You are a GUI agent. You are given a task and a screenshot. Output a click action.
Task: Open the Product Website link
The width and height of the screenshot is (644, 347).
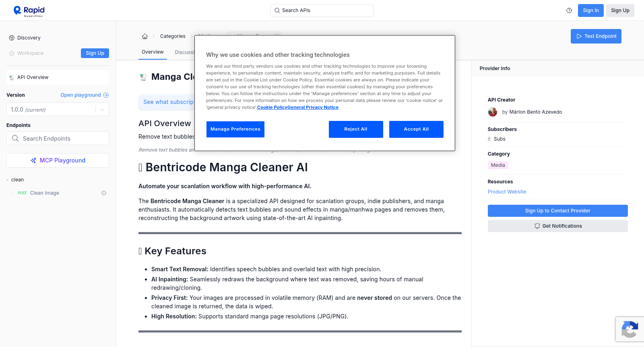tap(507, 192)
